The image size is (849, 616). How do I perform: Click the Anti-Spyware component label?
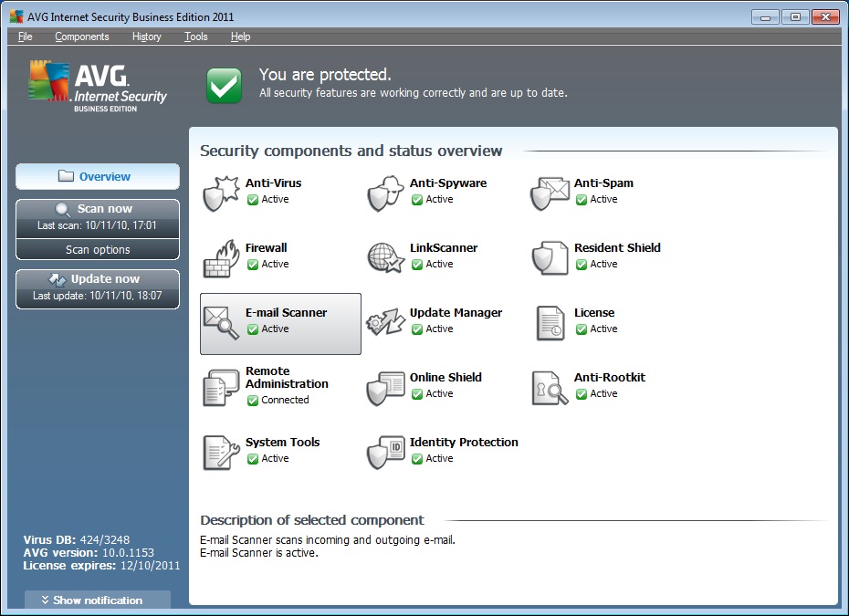(x=448, y=183)
